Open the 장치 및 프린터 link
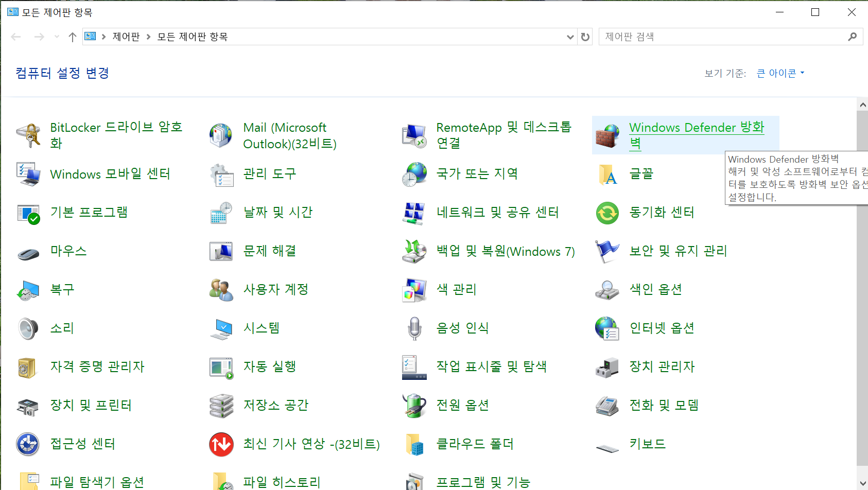 pyautogui.click(x=91, y=405)
